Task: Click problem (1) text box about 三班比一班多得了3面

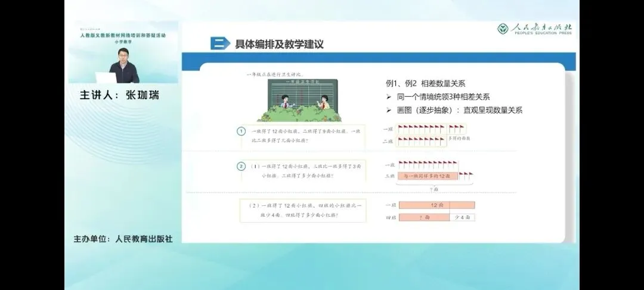Action: coord(303,171)
